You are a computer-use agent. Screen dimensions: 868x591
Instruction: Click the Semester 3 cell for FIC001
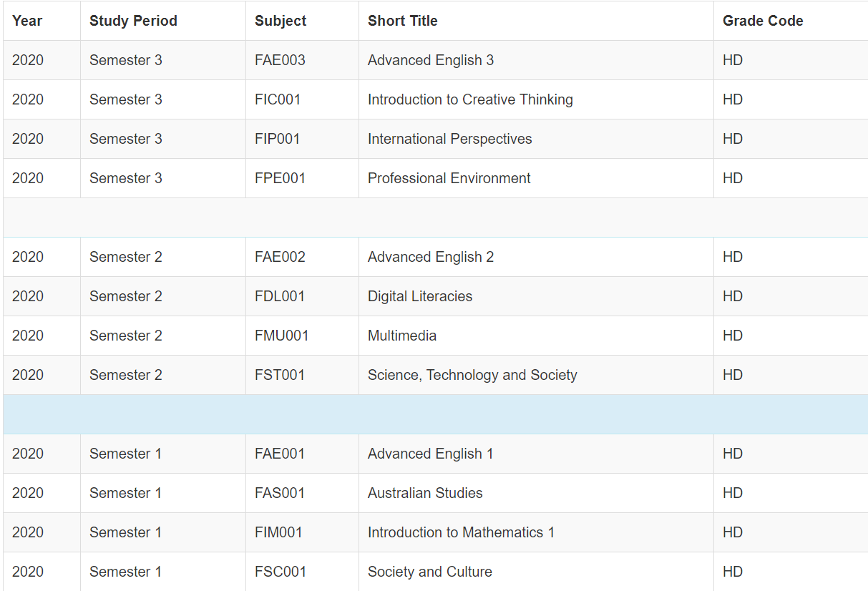coord(126,99)
